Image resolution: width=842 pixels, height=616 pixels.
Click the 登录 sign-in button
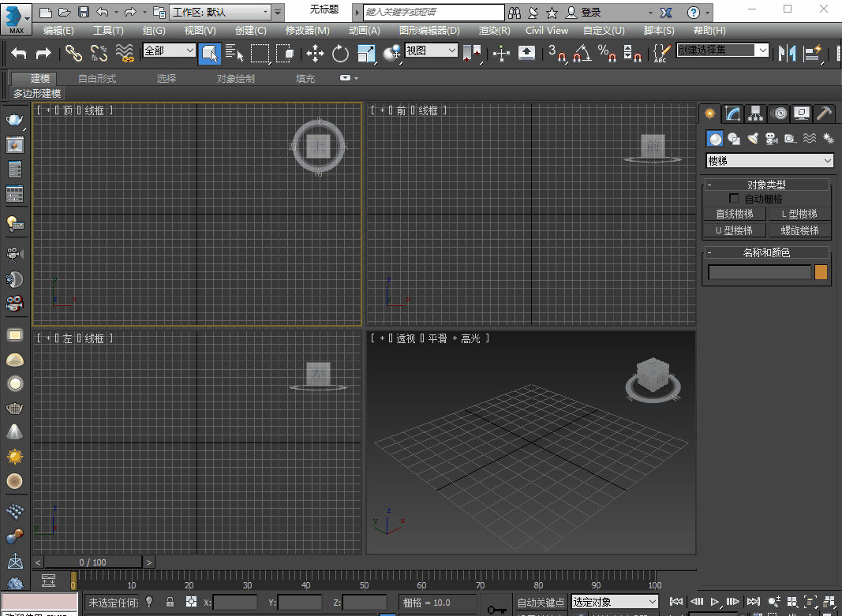(584, 12)
